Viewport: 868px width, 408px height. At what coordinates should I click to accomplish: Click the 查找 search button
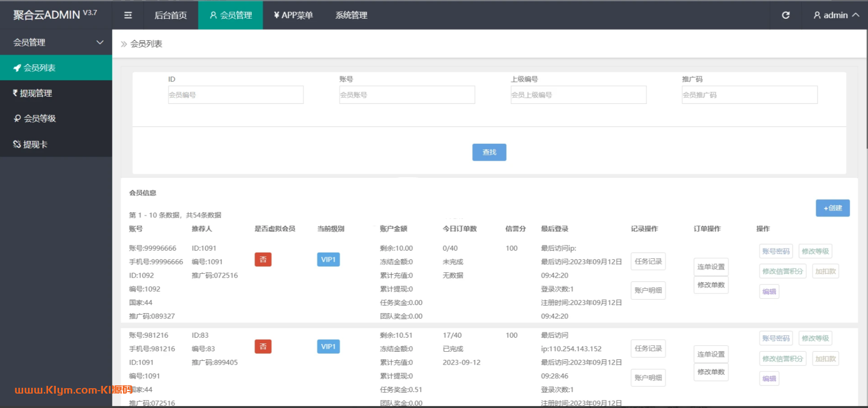click(489, 152)
